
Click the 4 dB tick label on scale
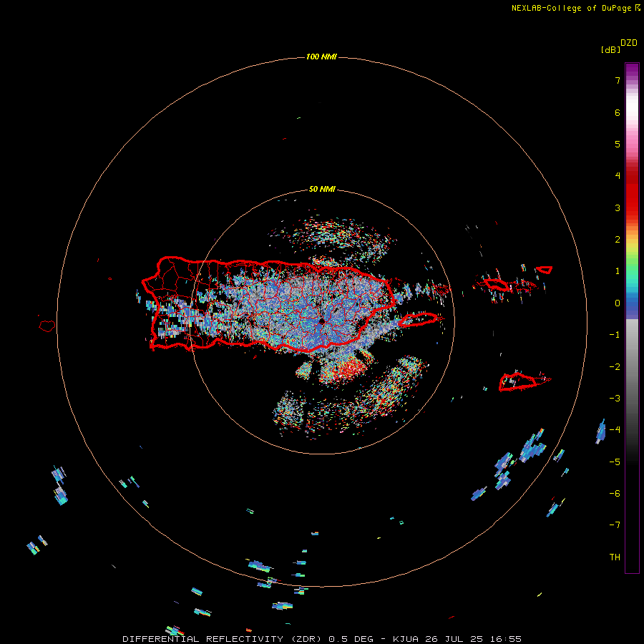click(618, 176)
